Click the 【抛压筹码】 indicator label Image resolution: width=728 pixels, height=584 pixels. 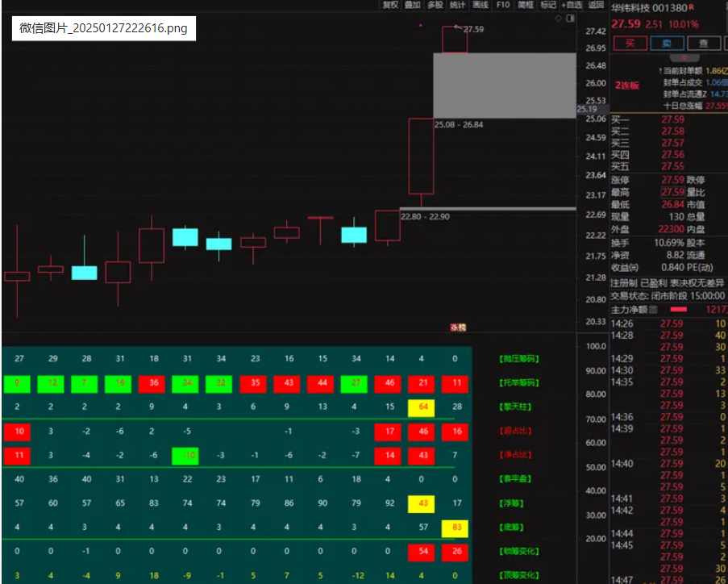(518, 359)
